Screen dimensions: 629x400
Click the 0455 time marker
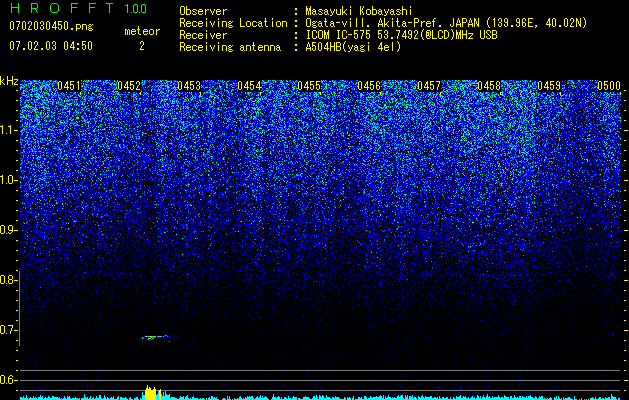tap(309, 86)
